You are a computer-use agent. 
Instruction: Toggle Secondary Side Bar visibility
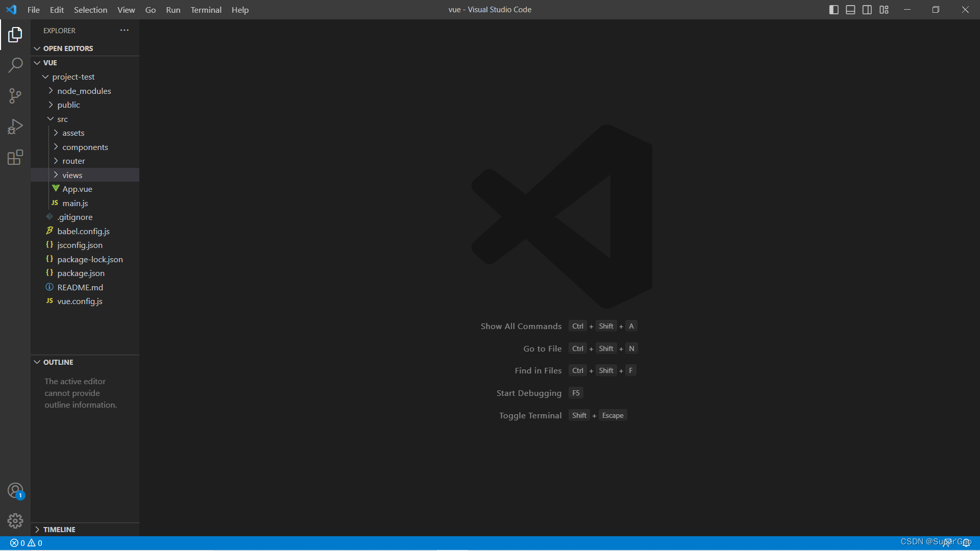pos(867,10)
